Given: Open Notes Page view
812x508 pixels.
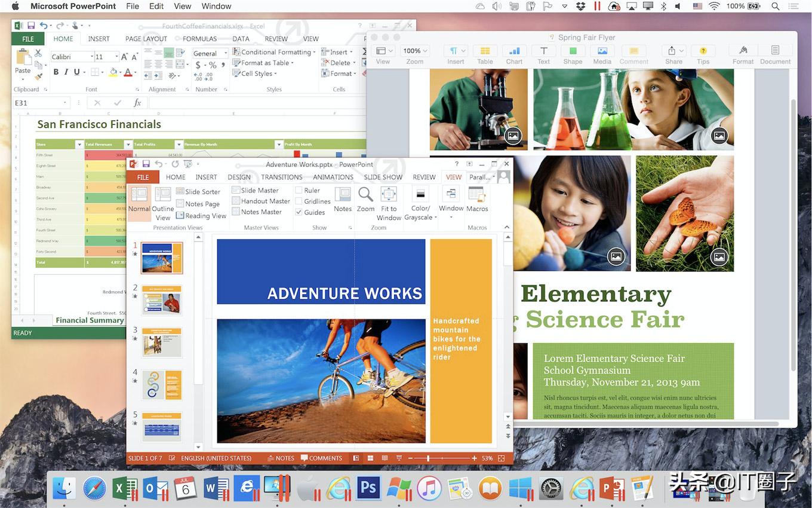Looking at the screenshot, I should point(201,203).
